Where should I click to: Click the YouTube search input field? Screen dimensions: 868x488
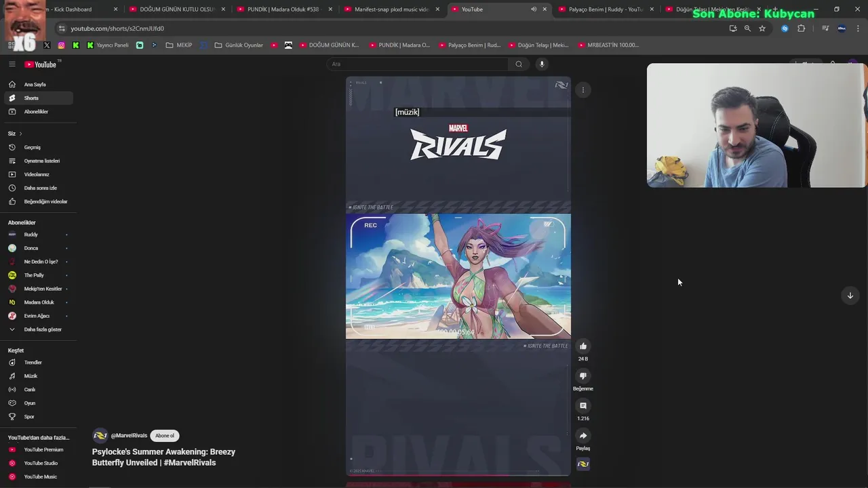click(418, 64)
